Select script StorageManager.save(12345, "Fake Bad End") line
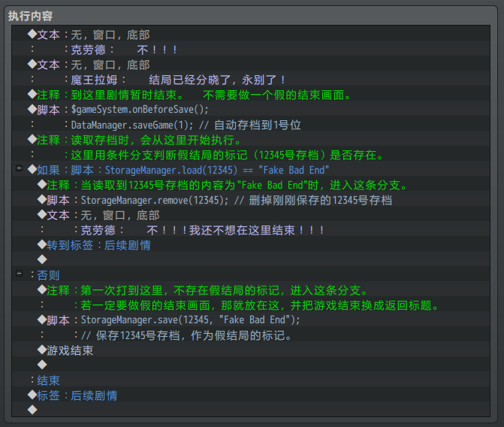This screenshot has height=427, width=504. 251,320
